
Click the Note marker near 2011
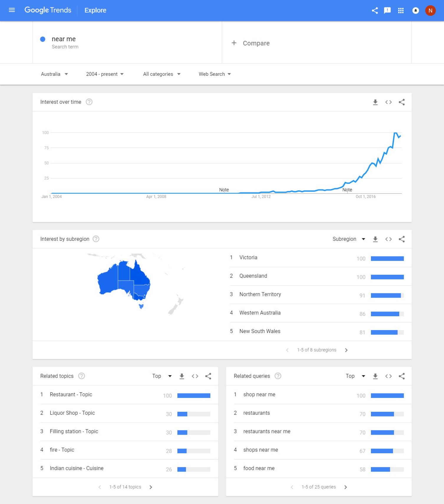point(224,190)
